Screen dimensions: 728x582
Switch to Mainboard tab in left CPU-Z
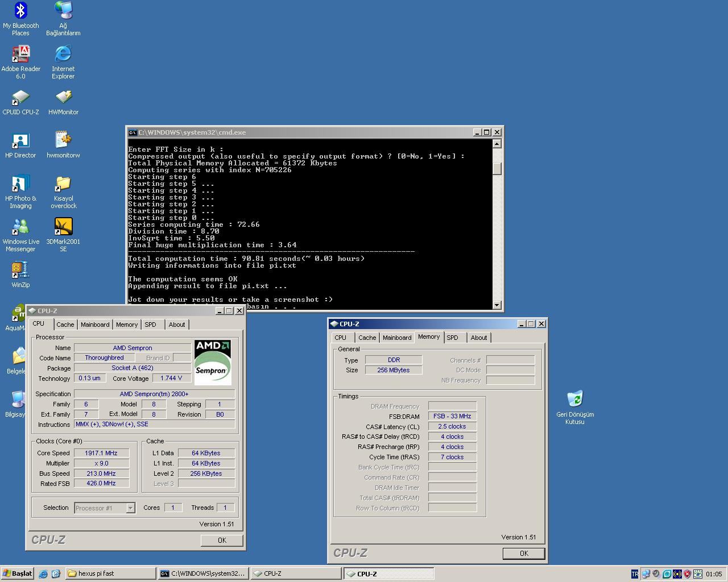[x=95, y=325]
